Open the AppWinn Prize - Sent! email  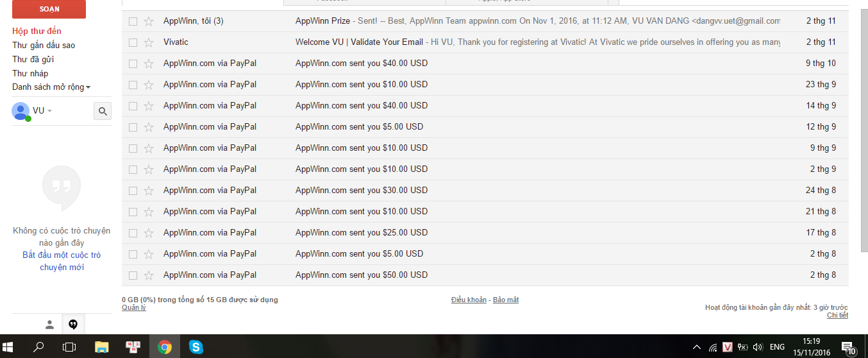[x=485, y=21]
